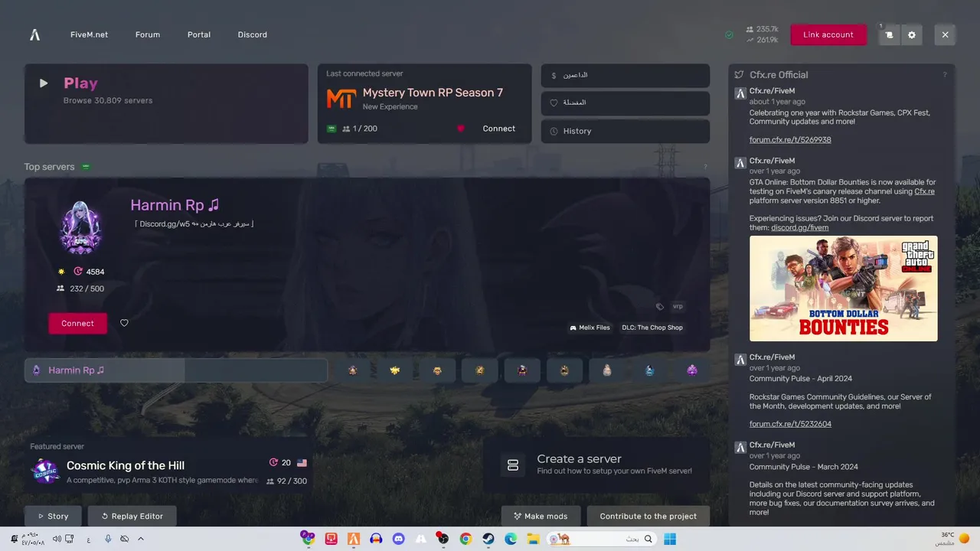
Task: Click the Mystery Town MT logo
Action: tap(341, 99)
